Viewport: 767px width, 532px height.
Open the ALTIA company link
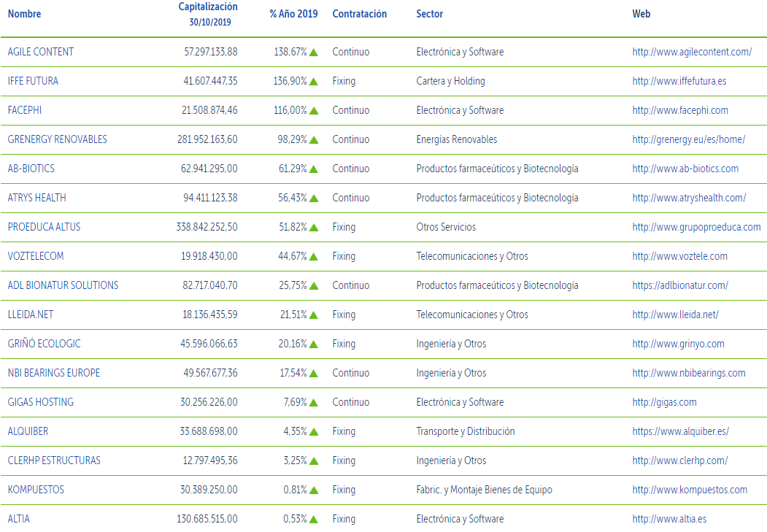pos(18,519)
